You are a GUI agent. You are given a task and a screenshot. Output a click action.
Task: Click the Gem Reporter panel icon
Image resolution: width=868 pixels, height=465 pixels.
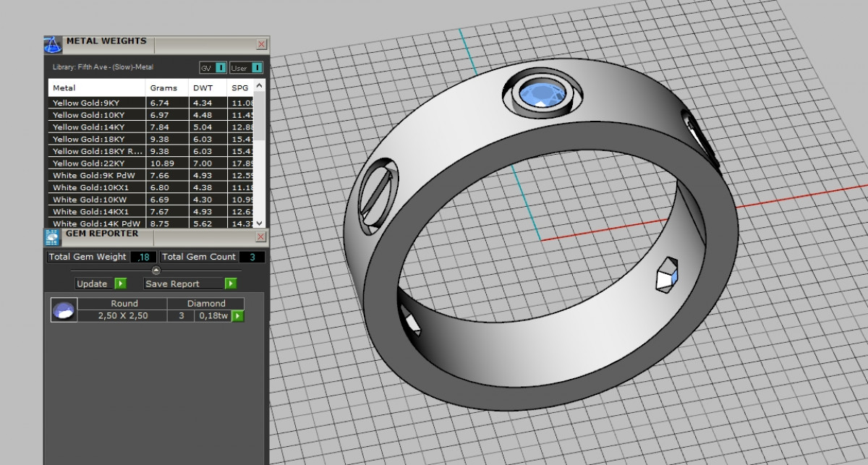point(52,237)
